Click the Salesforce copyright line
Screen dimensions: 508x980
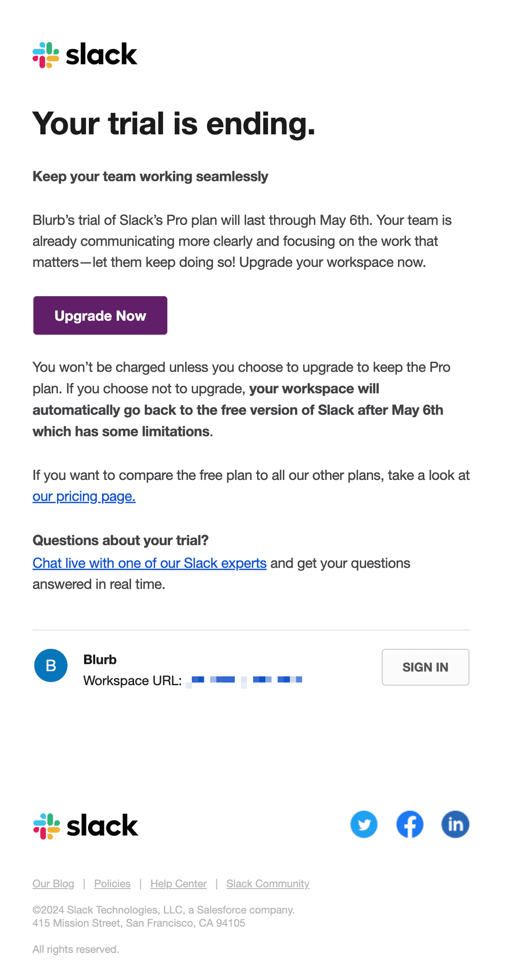tap(163, 910)
